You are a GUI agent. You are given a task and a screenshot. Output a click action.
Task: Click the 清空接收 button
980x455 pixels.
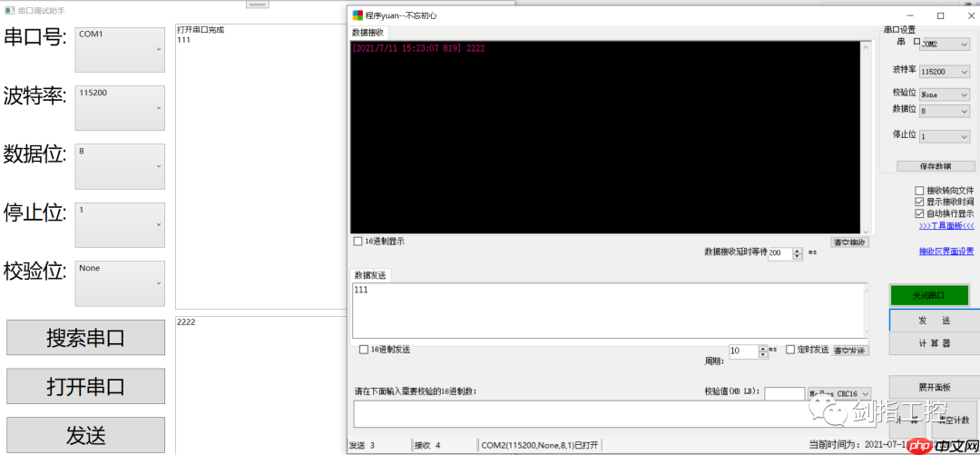[850, 242]
